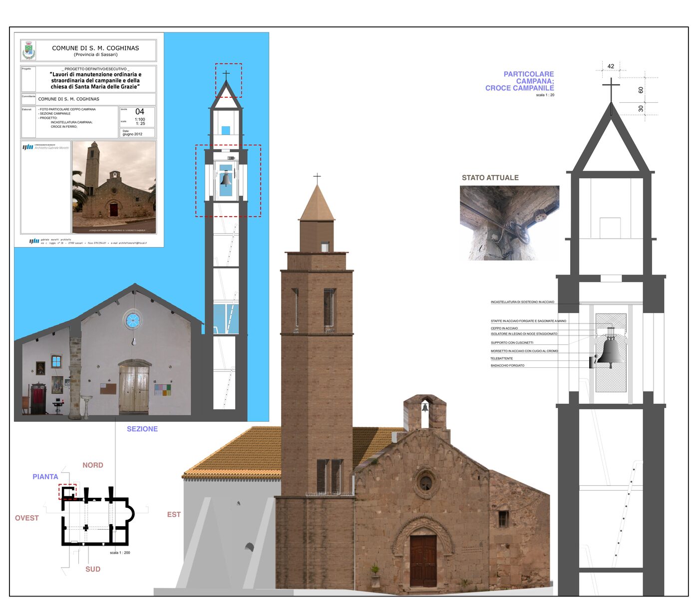Click the 'BADACCHIO FORGIATO' annotation
This screenshot has width=699, height=616.
[x=507, y=365]
